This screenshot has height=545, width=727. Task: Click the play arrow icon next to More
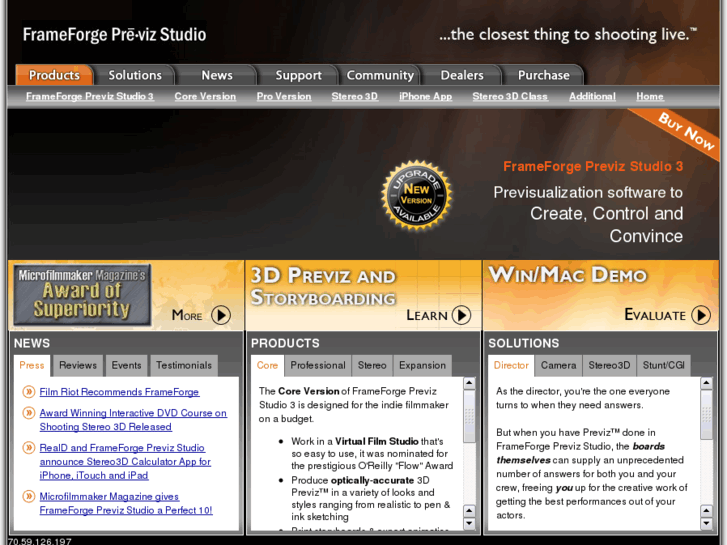point(221,315)
